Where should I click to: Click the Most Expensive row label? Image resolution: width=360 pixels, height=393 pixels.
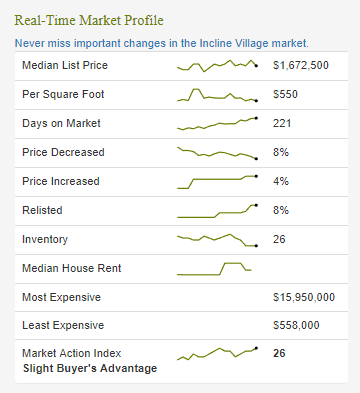[x=61, y=297]
